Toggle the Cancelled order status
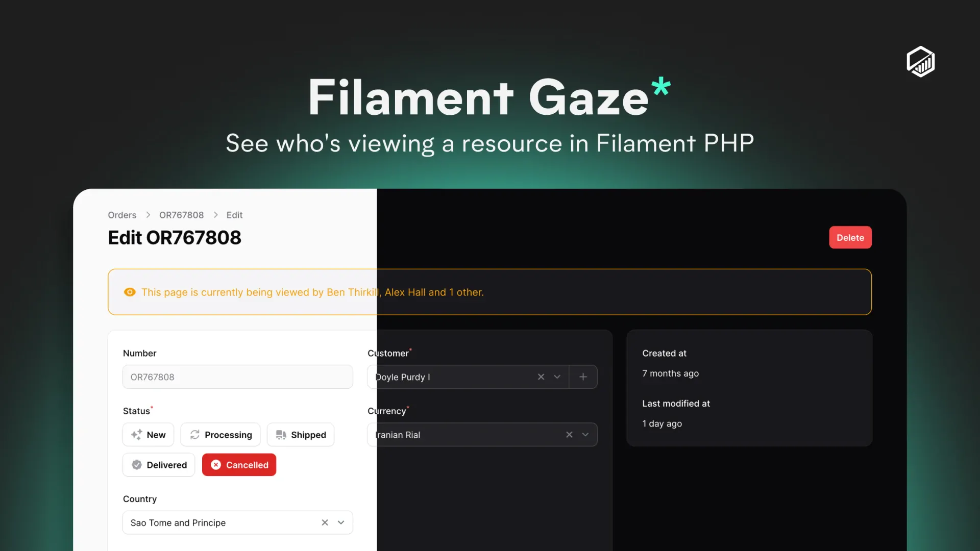This screenshot has height=551, width=980. click(239, 464)
